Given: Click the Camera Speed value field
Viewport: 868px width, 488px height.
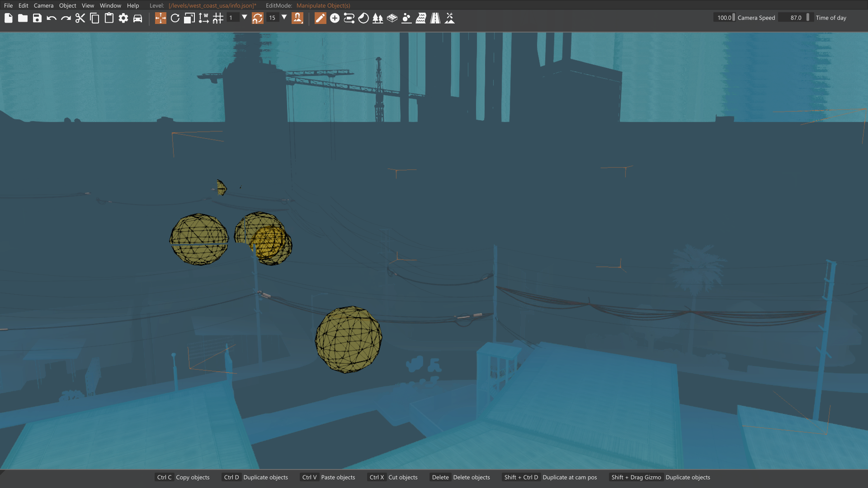Looking at the screenshot, I should click(x=724, y=18).
